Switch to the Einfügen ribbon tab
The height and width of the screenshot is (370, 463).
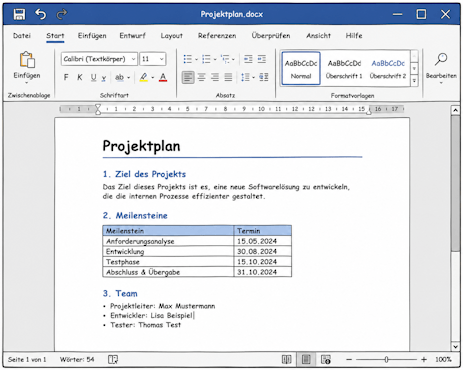(x=92, y=36)
